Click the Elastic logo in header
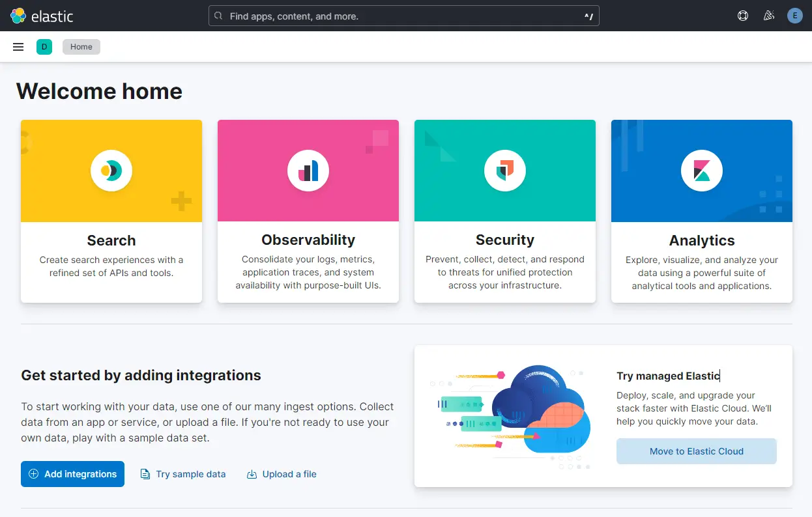The image size is (812, 517). coord(42,16)
